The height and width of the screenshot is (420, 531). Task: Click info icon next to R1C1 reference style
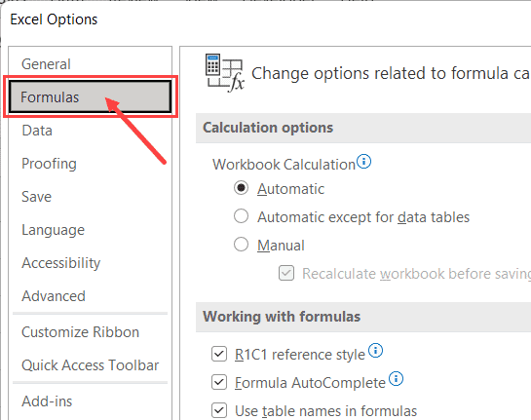(375, 350)
